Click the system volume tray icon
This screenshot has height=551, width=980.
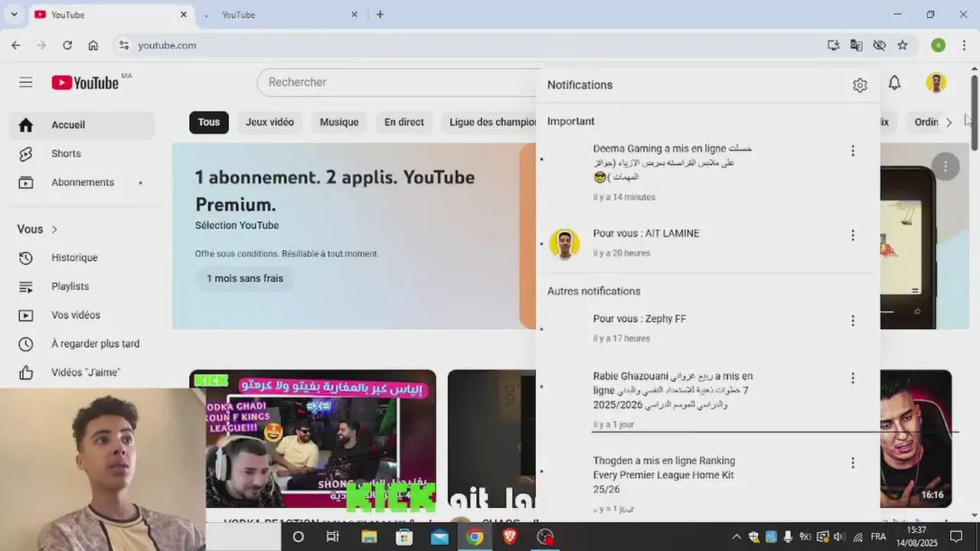pyautogui.click(x=839, y=537)
